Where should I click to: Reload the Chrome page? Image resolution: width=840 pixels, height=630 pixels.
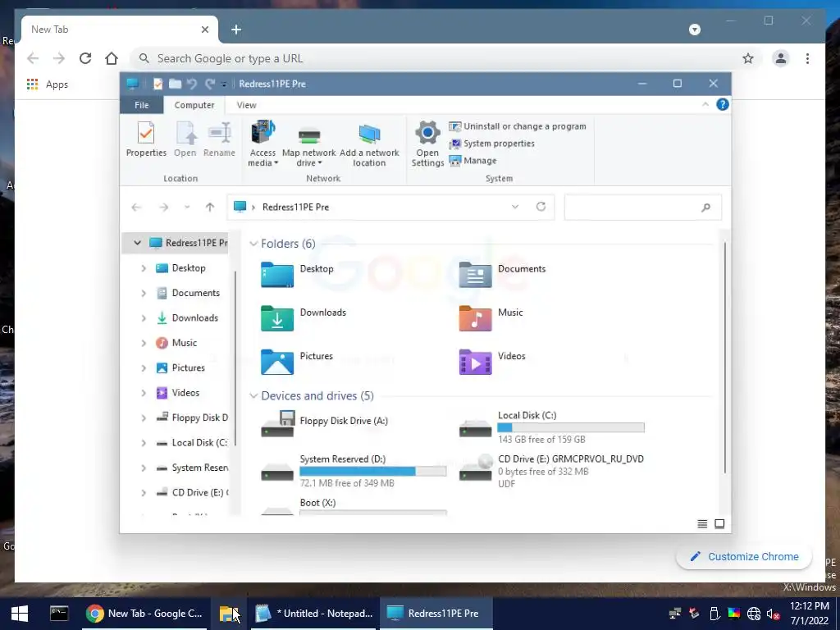(x=85, y=58)
